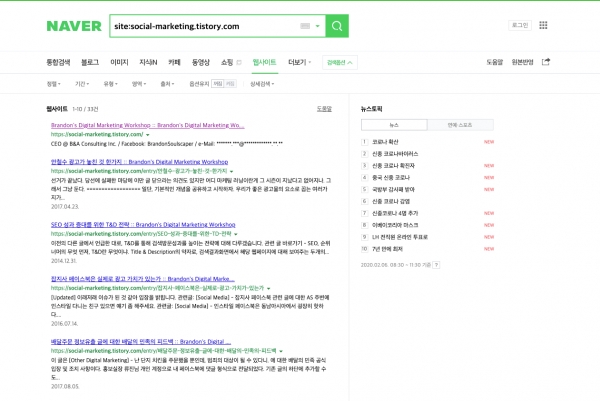The width and height of the screenshot is (600, 401).
Task: Set 옵션유지 toggle to 켜짐
Action: pos(230,84)
